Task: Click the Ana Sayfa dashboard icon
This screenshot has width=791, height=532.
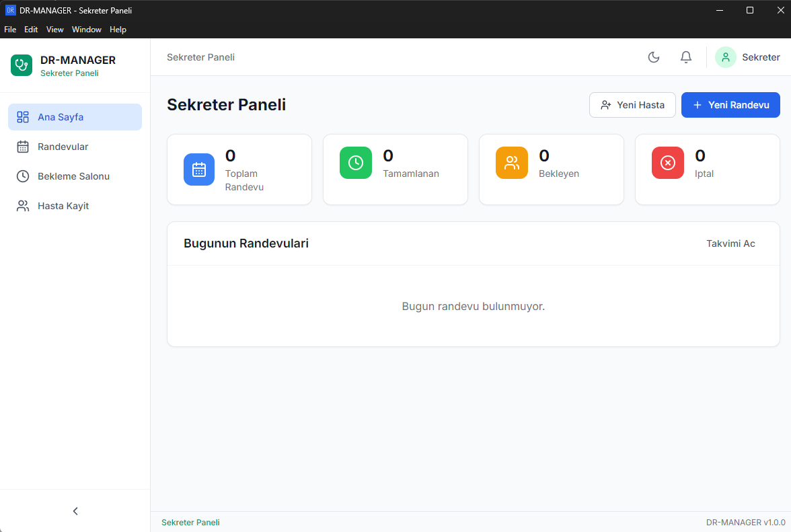Action: click(23, 117)
